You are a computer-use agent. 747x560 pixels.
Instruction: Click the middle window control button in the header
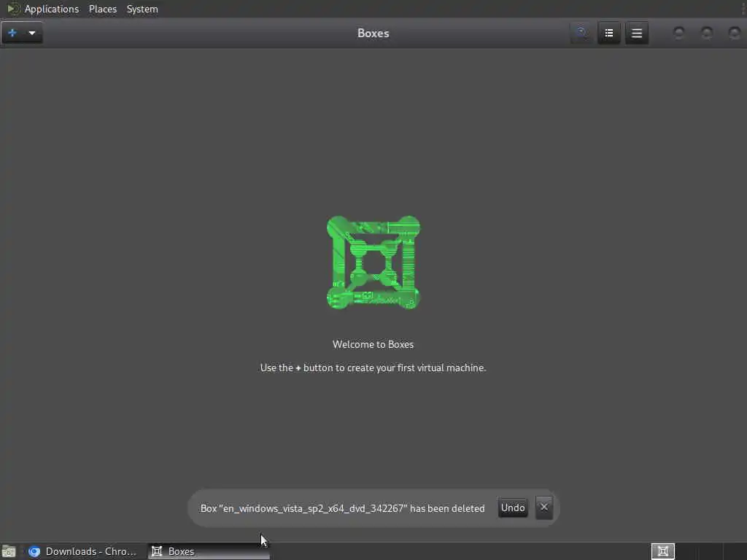pos(707,33)
